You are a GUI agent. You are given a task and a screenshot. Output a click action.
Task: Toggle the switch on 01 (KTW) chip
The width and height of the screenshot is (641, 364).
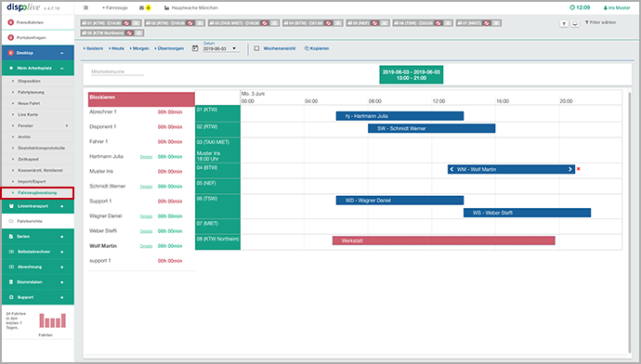[137, 23]
